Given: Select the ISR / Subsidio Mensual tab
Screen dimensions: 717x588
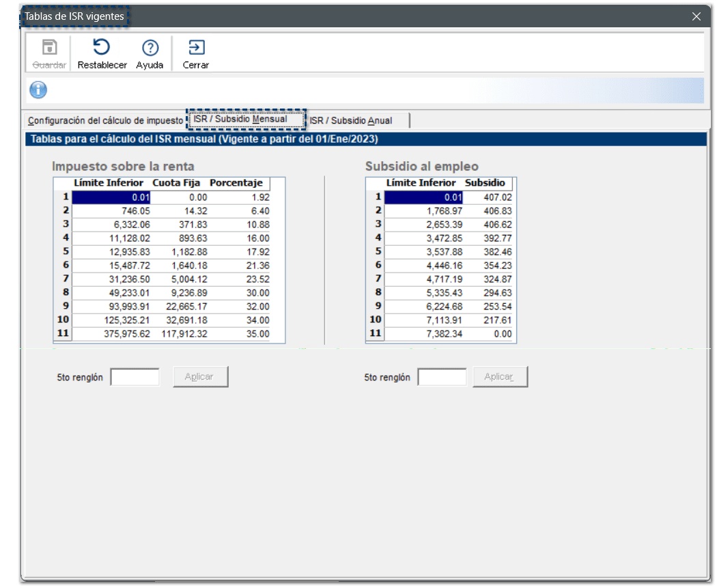Looking at the screenshot, I should click(x=247, y=120).
